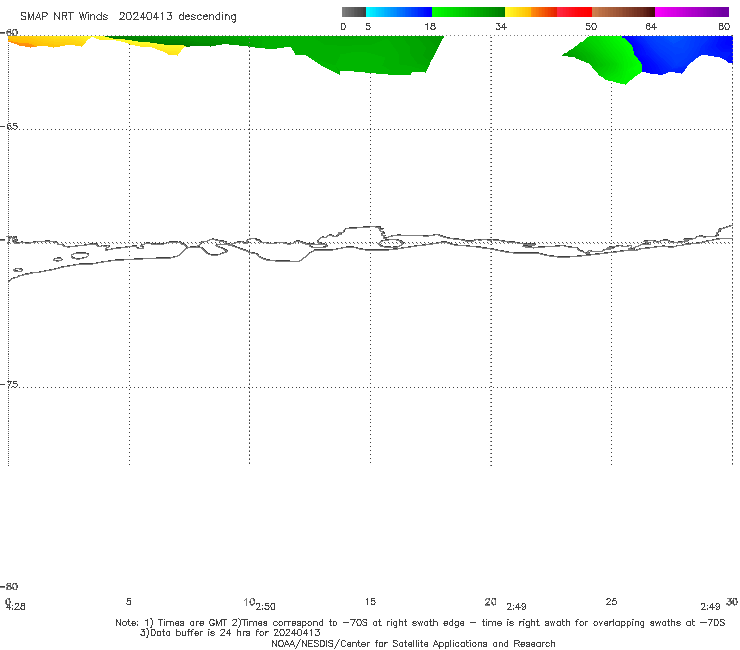Click the longitude axis label '30'
Image resolution: width=740 pixels, height=650 pixels.
732,601
